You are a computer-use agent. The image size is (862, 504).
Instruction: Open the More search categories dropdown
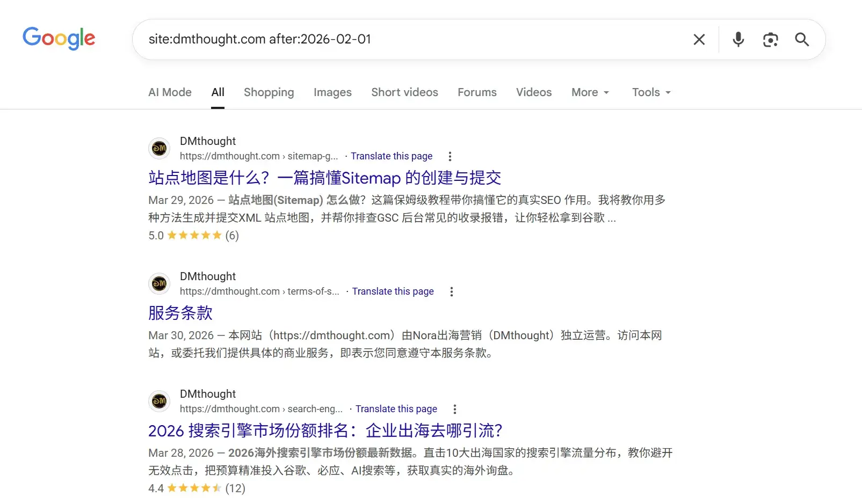(590, 92)
